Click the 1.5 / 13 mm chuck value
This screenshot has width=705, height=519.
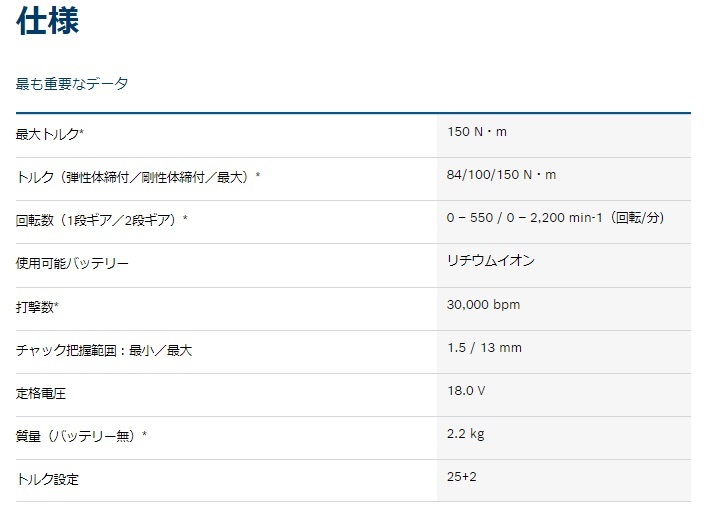[x=484, y=348]
